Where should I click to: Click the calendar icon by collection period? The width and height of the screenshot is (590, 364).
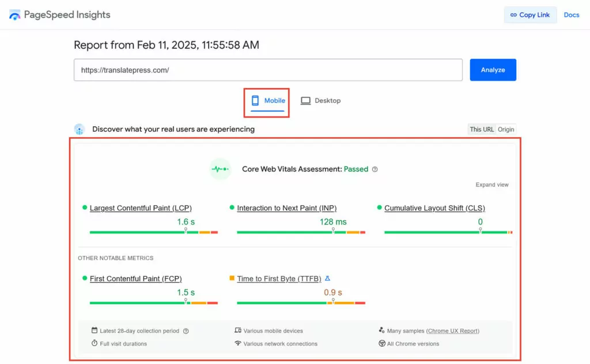tap(94, 330)
